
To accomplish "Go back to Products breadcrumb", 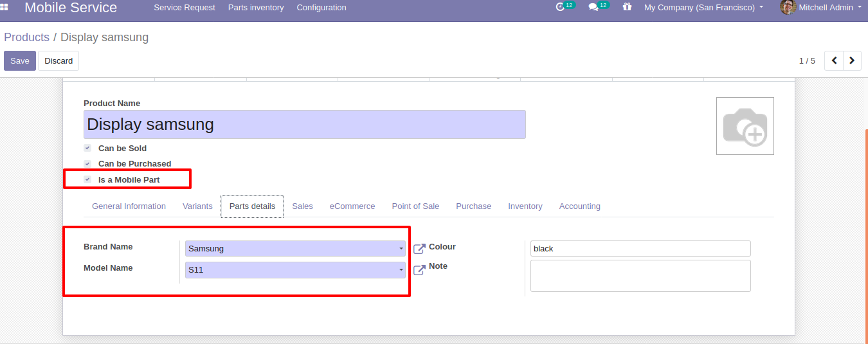I will [26, 37].
